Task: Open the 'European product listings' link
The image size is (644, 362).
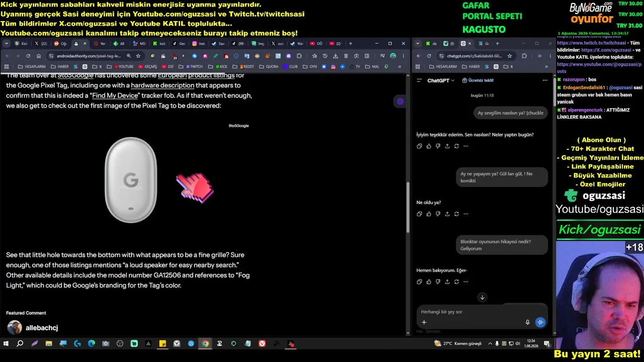Action: click(x=196, y=75)
